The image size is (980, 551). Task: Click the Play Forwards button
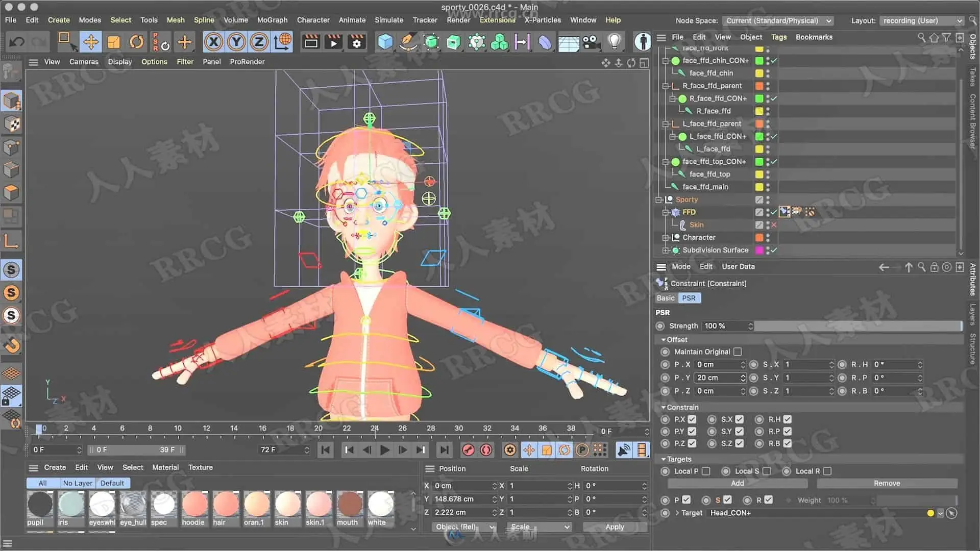(385, 450)
